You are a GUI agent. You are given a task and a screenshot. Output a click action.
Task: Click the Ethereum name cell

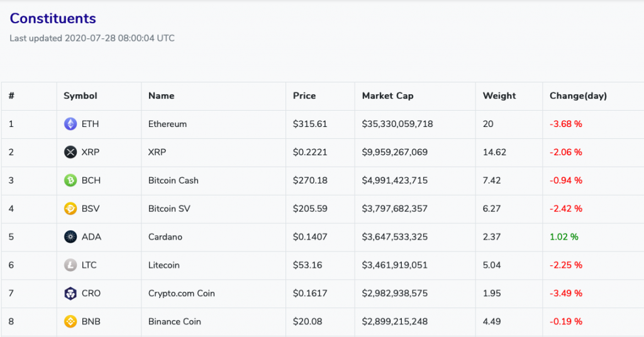[x=167, y=124]
